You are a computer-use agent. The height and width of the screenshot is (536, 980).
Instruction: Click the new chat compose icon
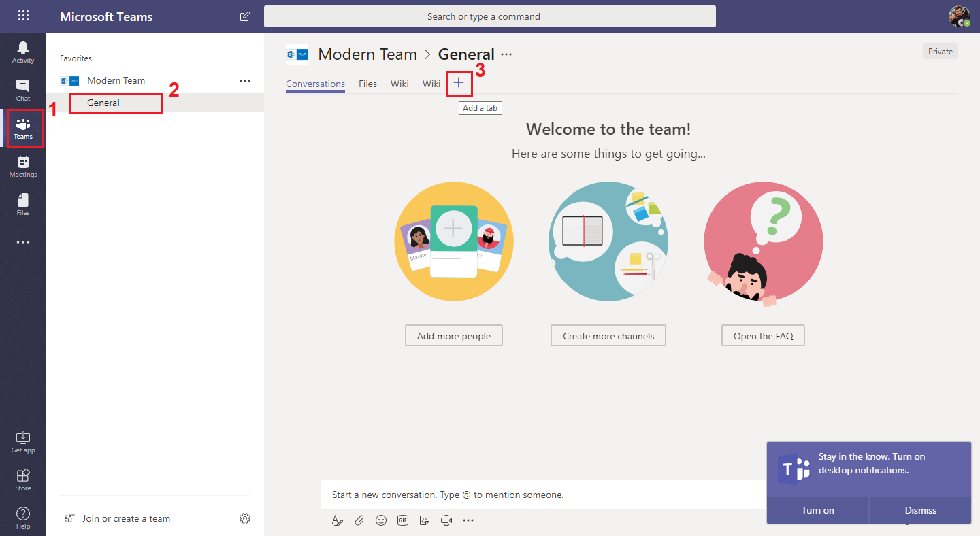click(x=245, y=16)
